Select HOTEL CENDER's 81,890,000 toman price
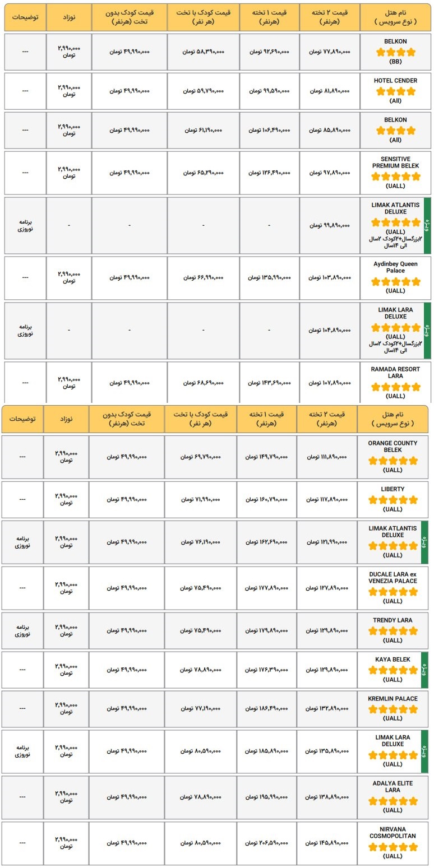The image size is (434, 868). (x=330, y=91)
